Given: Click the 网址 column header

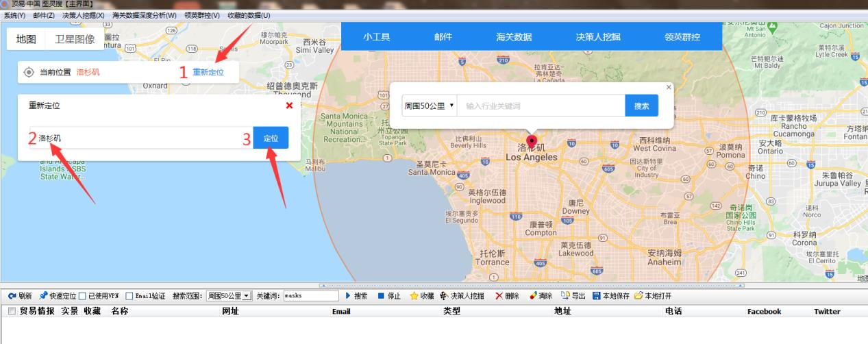Looking at the screenshot, I should (x=231, y=311).
